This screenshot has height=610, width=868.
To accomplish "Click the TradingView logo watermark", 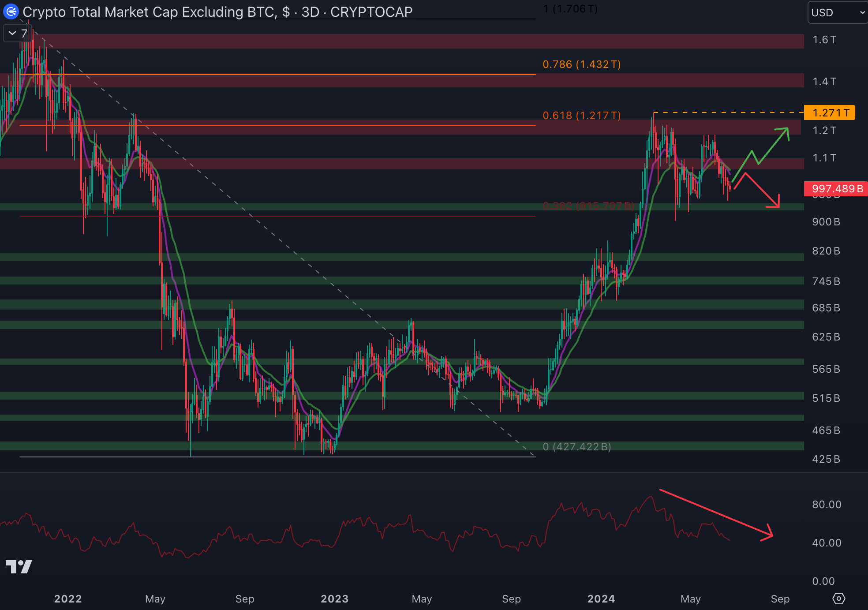I will point(19,567).
